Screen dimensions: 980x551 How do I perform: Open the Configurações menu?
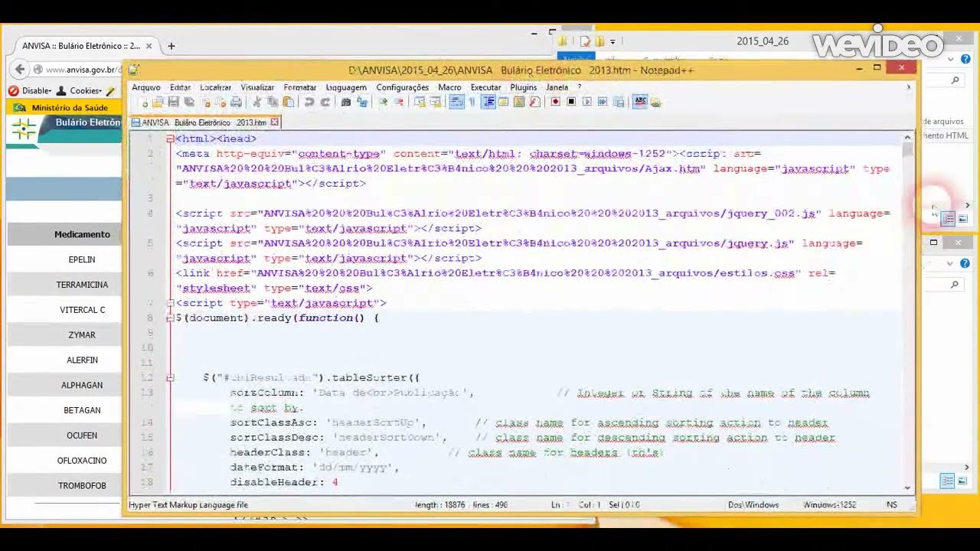[402, 87]
